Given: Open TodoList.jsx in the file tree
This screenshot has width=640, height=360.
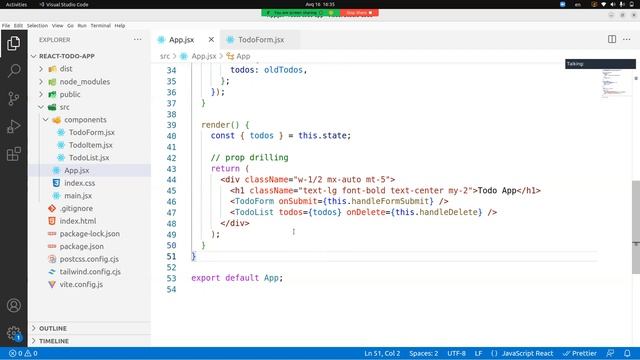Looking at the screenshot, I should 90,157.
